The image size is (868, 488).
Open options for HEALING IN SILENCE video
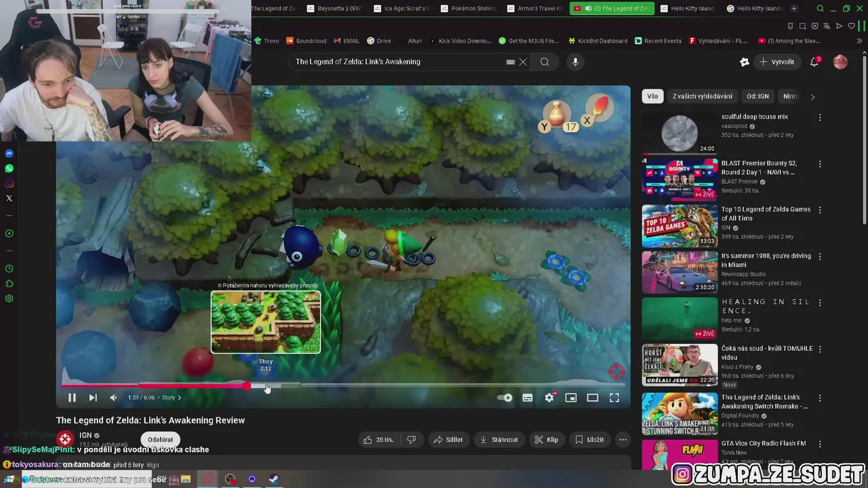[820, 303]
